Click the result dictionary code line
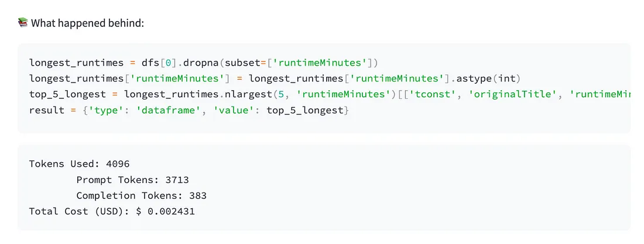 coord(189,110)
